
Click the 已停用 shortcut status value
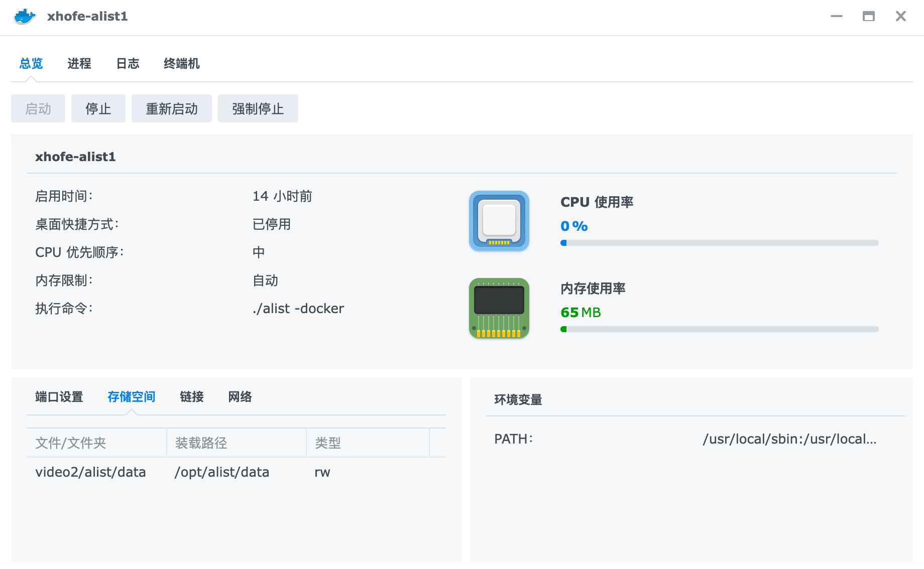click(x=272, y=224)
